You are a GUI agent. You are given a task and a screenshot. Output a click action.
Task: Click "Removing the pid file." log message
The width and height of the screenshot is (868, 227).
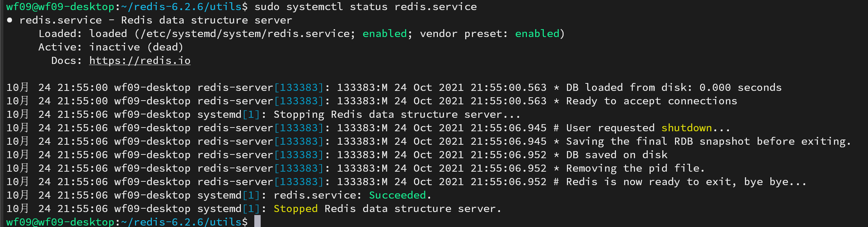click(635, 168)
